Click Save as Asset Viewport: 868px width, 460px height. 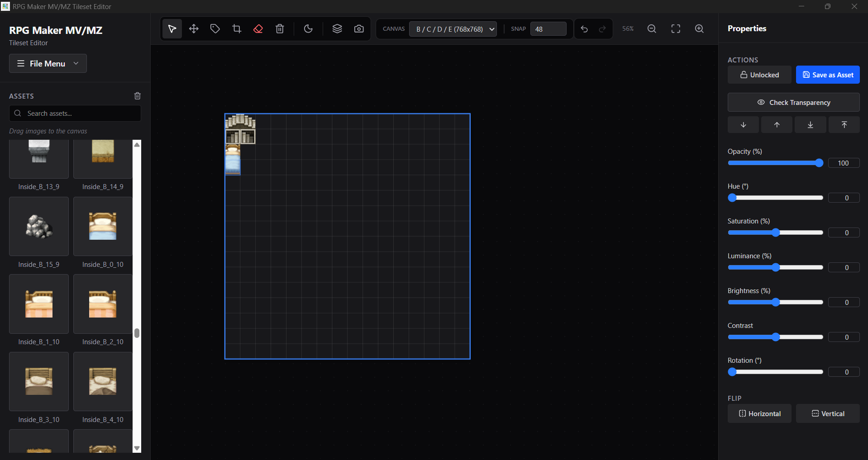tap(828, 75)
